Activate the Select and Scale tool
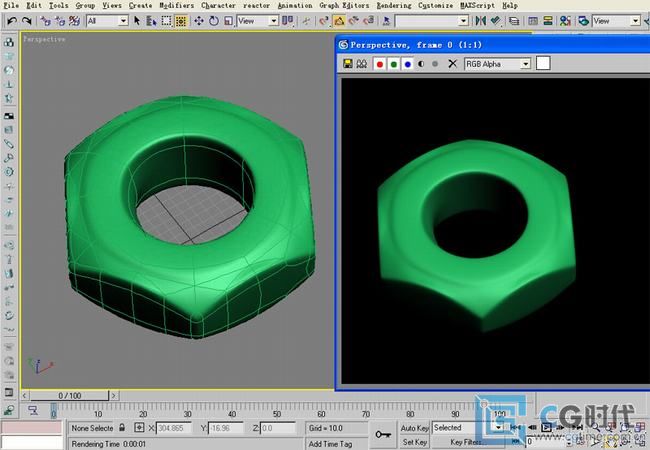The height and width of the screenshot is (450, 650). [228, 21]
